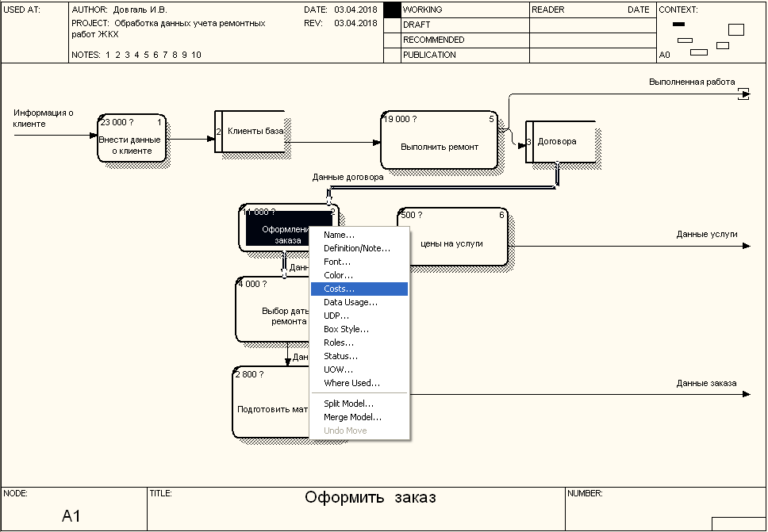768x532 pixels.
Task: Select Definition/Note... menu entry
Action: tap(356, 249)
